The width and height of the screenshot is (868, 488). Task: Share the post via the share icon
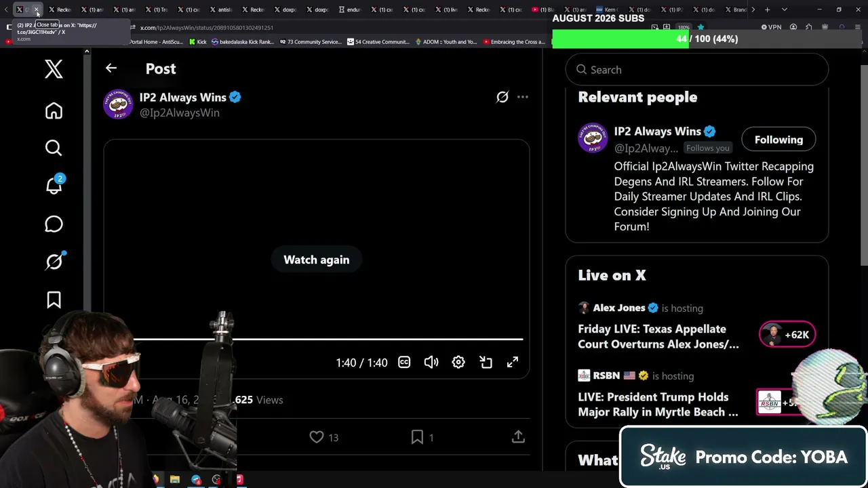click(x=518, y=437)
